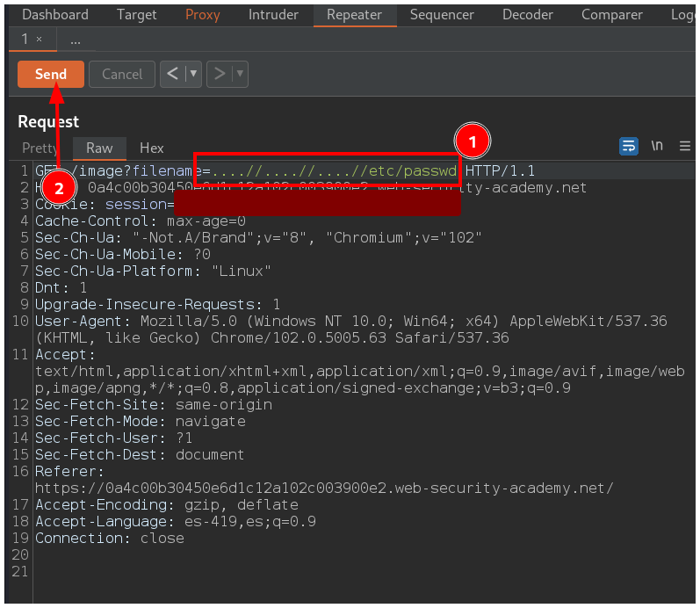The width and height of the screenshot is (700, 608).
Task: Open the Proxy tab
Action: 203,14
